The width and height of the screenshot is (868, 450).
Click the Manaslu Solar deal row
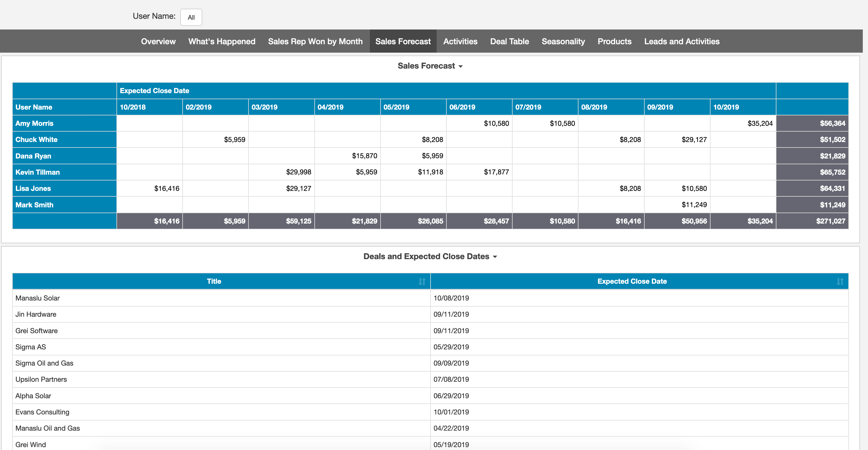pyautogui.click(x=37, y=298)
